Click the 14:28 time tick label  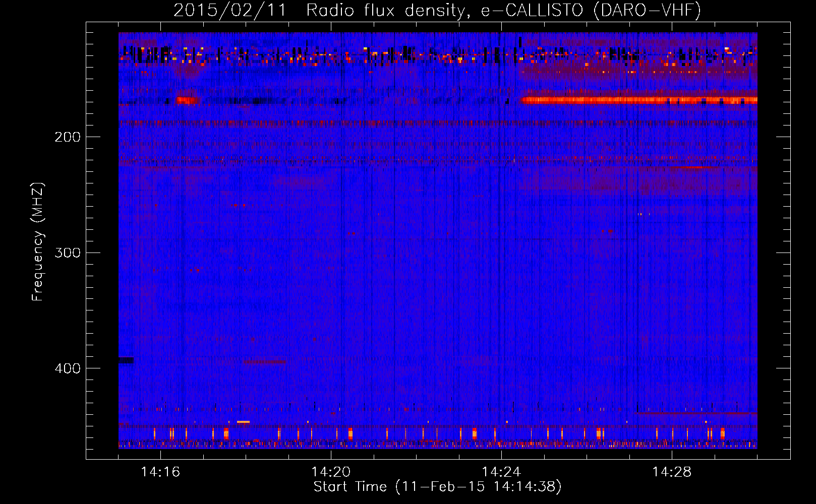pos(672,472)
